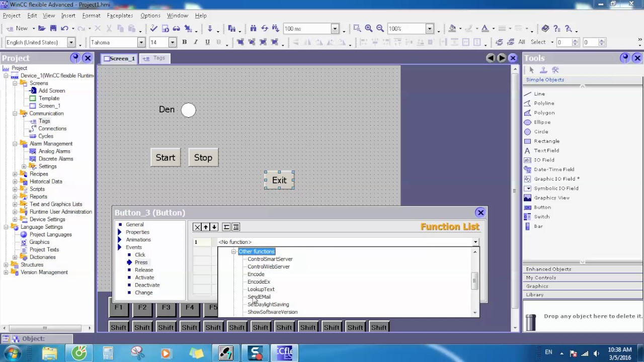Viewport: 644px width, 362px height.
Task: Pin the Project panel
Action: (x=75, y=58)
